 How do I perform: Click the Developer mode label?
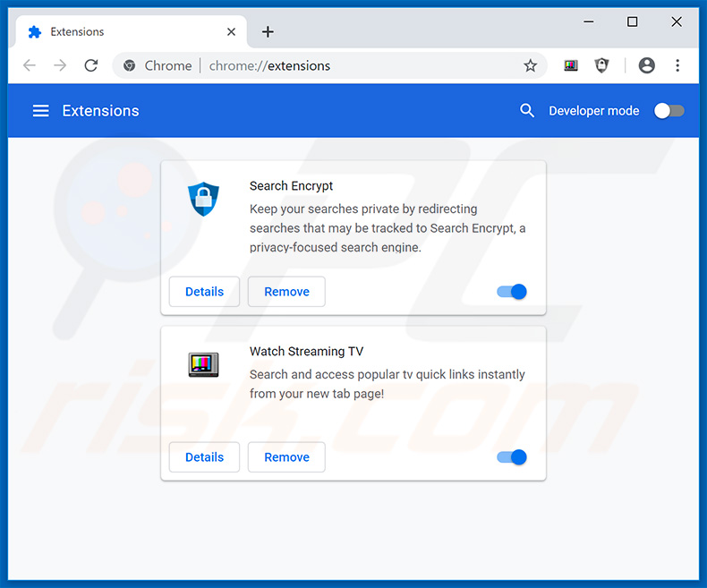point(594,111)
